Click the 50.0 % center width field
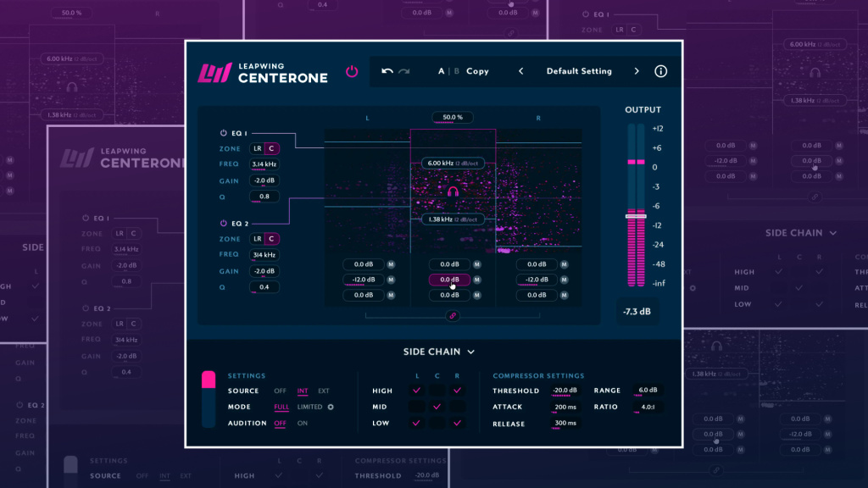Viewport: 868px width, 488px height. pyautogui.click(x=453, y=117)
